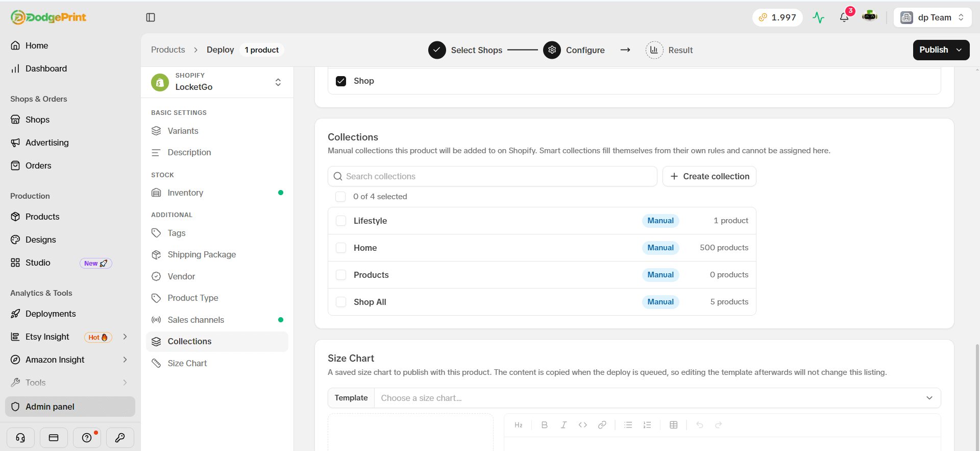980x451 pixels.
Task: Uncheck the Shop checkbox
Action: (x=341, y=81)
